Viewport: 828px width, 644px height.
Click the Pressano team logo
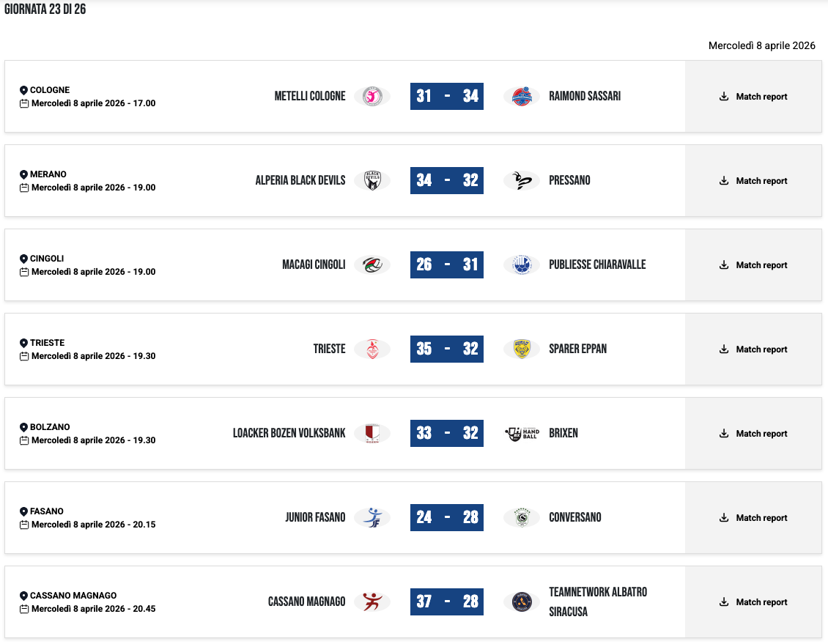(x=522, y=180)
